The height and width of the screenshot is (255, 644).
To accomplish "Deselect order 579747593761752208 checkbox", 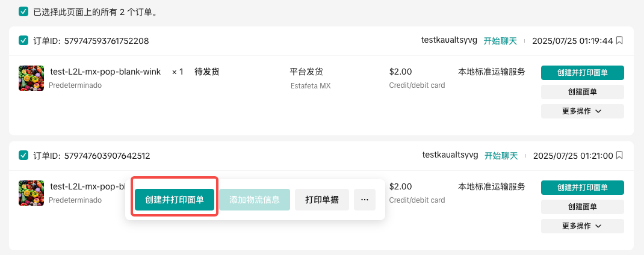I will pyautogui.click(x=23, y=41).
